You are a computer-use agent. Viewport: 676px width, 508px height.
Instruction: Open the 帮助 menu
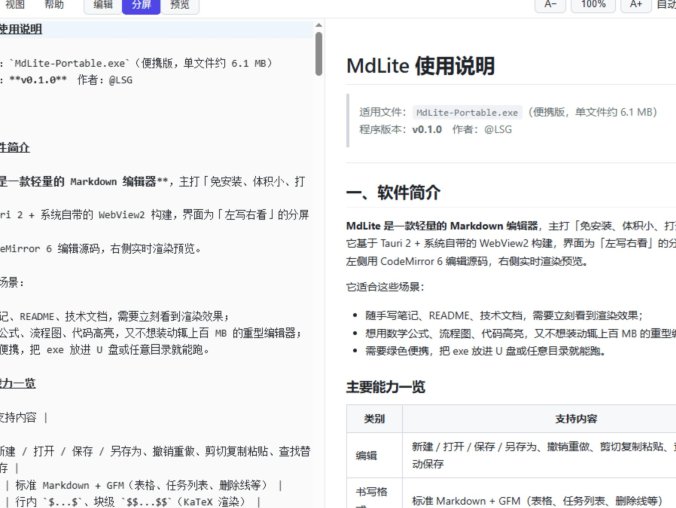[x=54, y=4]
